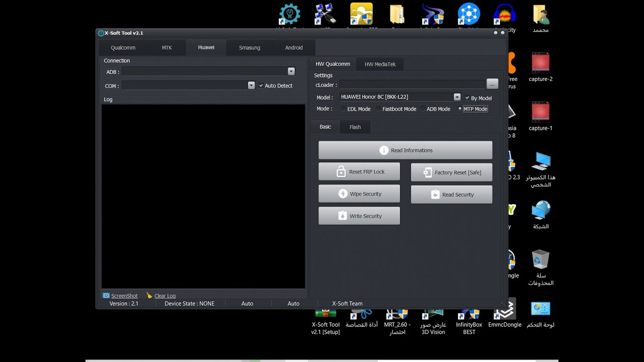Select the Fastboot Mode radio button

[378, 109]
